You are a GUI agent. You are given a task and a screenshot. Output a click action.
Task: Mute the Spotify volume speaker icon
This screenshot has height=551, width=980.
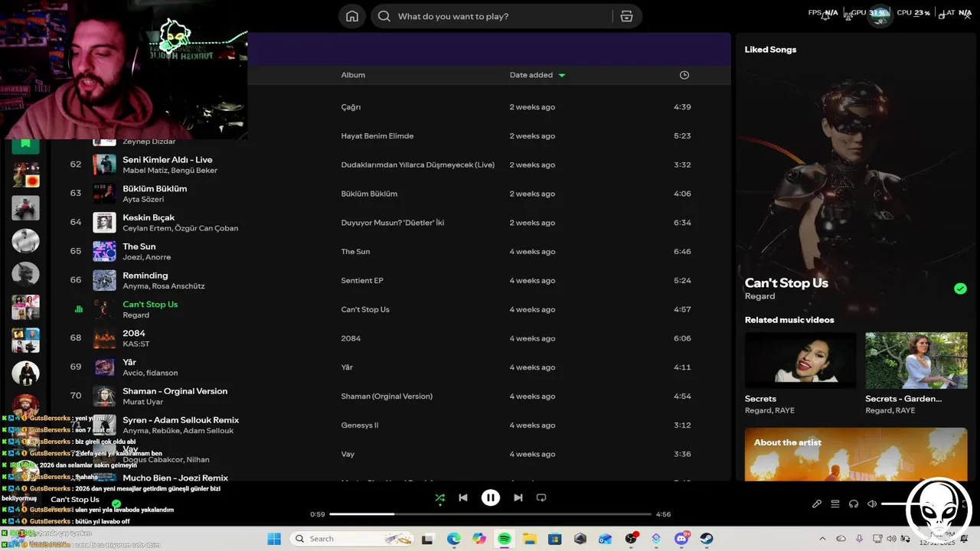(x=872, y=504)
